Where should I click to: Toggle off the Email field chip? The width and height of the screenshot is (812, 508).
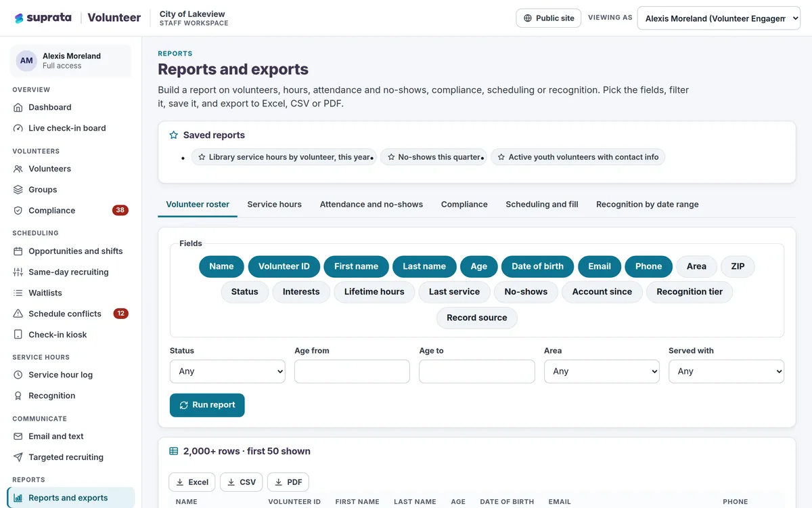pos(600,266)
